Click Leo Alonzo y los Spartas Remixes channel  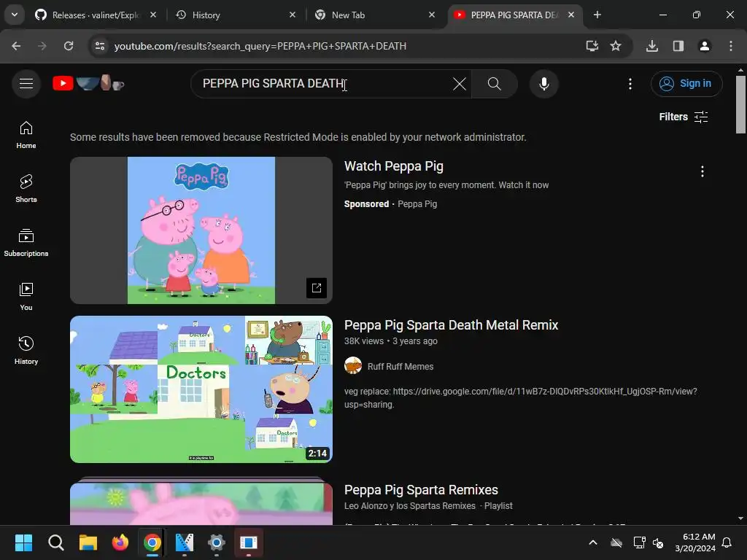tap(410, 506)
